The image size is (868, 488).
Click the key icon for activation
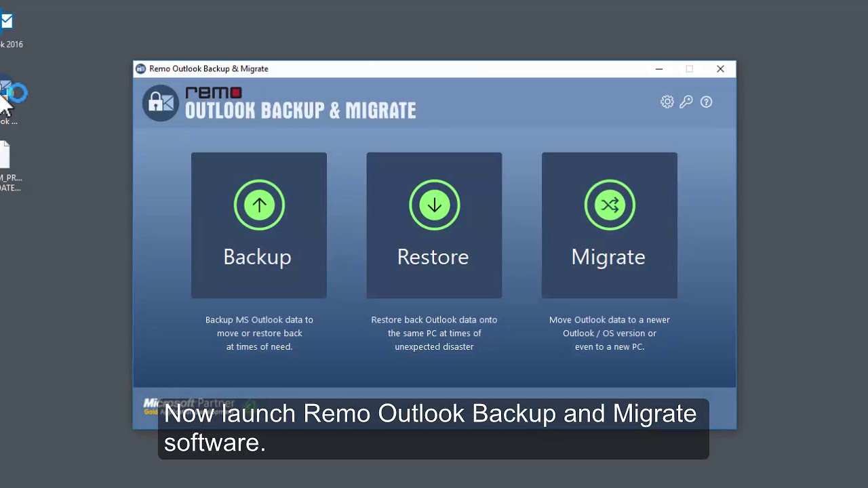coord(686,102)
